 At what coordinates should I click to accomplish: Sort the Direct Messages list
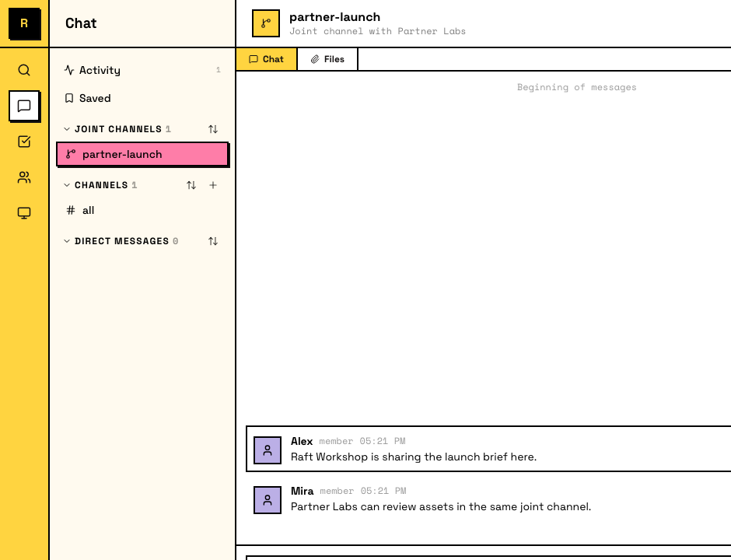pyautogui.click(x=213, y=241)
